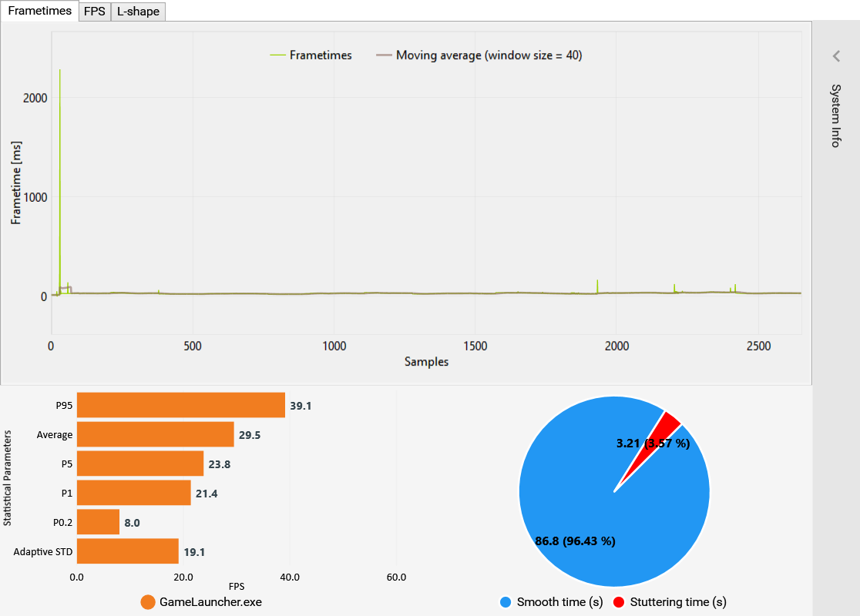
Task: Click the Frametime [ms] axis title
Action: (x=16, y=183)
